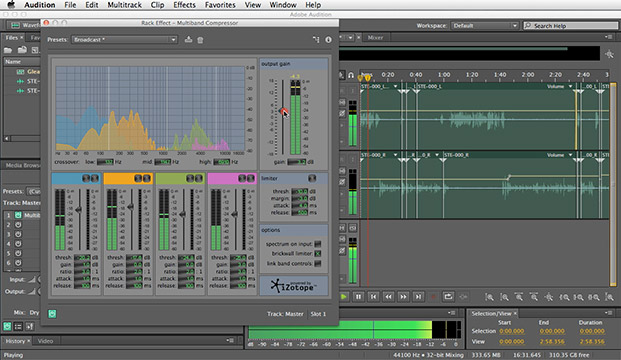Click the Fast Forward transport button

click(403, 296)
